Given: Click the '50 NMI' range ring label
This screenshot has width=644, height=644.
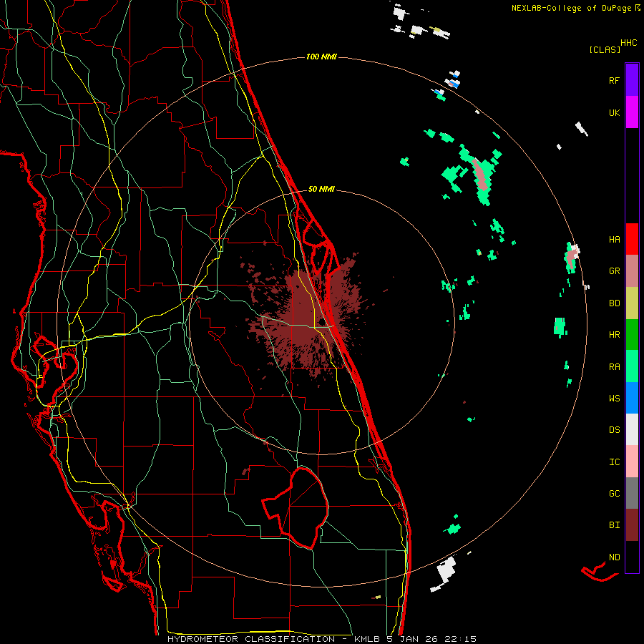Looking at the screenshot, I should point(321,189).
